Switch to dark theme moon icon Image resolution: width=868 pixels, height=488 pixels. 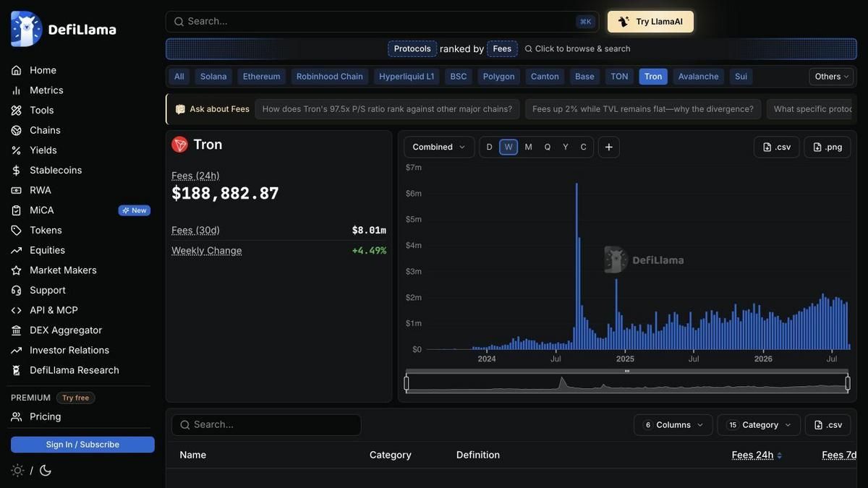46,471
